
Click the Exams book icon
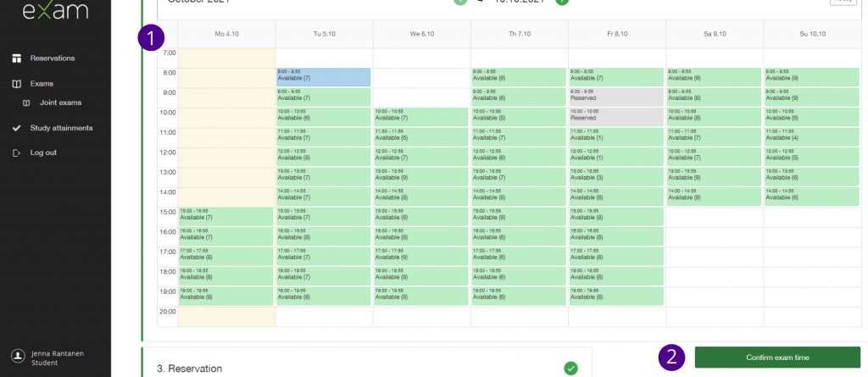(16, 85)
